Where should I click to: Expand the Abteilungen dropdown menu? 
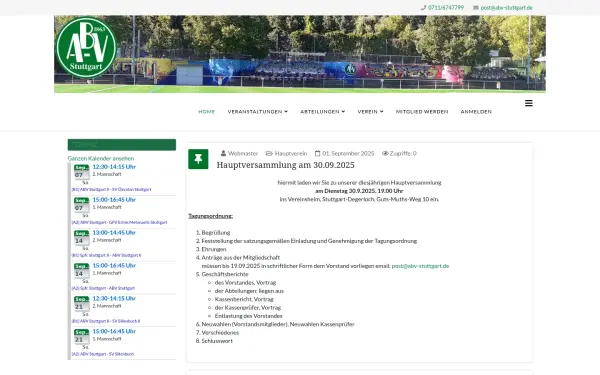click(323, 112)
